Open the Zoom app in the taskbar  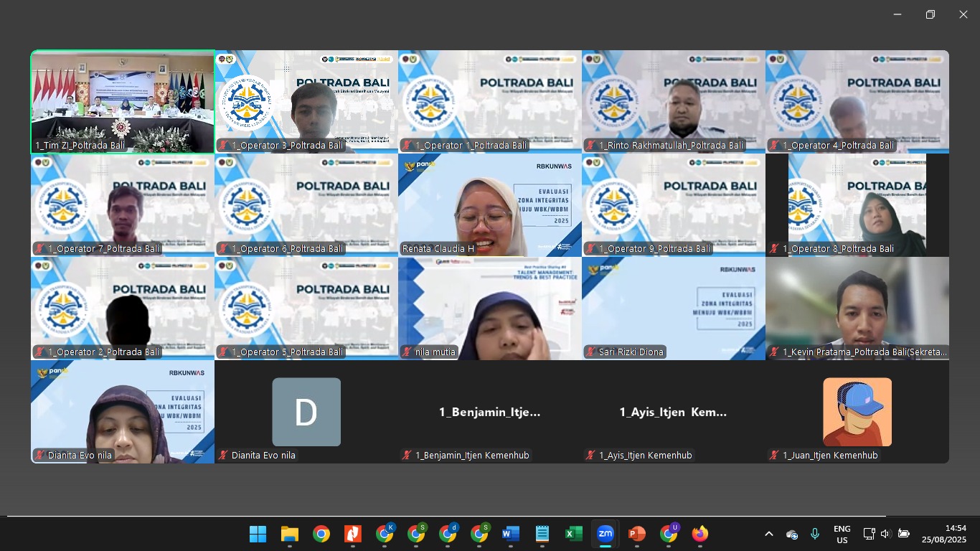tap(606, 534)
